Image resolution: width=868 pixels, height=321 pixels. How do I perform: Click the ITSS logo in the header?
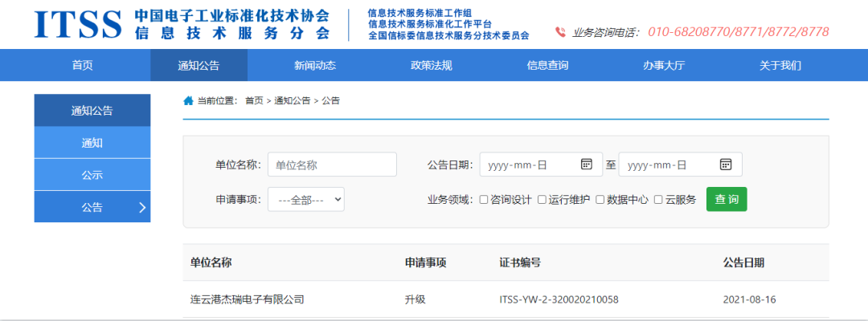point(78,25)
